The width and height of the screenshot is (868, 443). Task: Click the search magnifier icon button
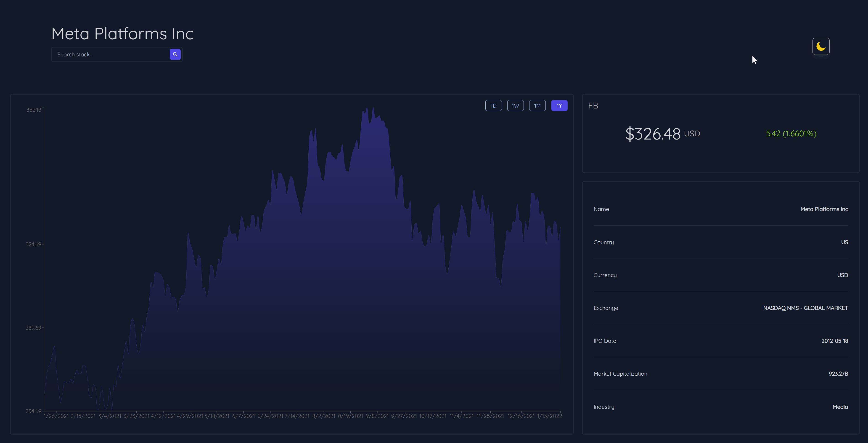pos(175,54)
